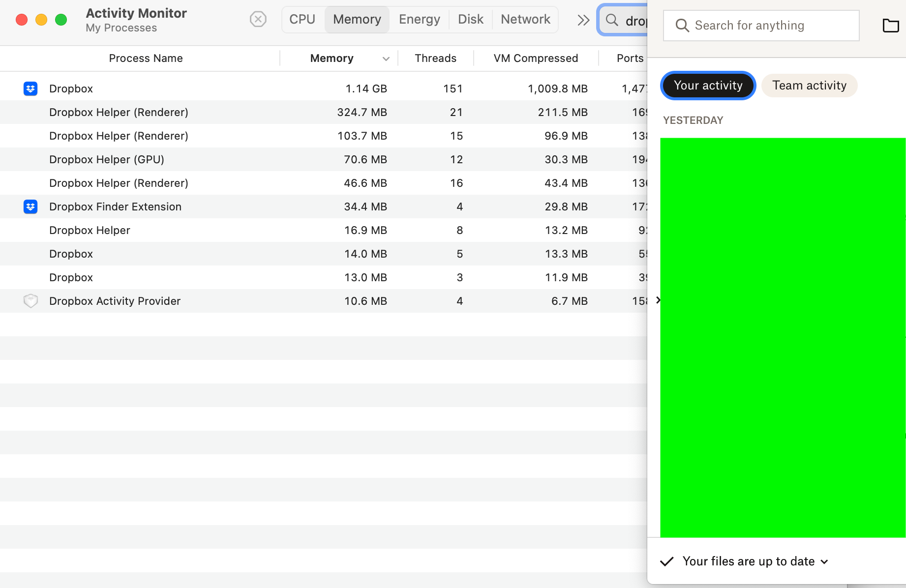
Task: Click the Search for anything field
Action: click(x=761, y=26)
